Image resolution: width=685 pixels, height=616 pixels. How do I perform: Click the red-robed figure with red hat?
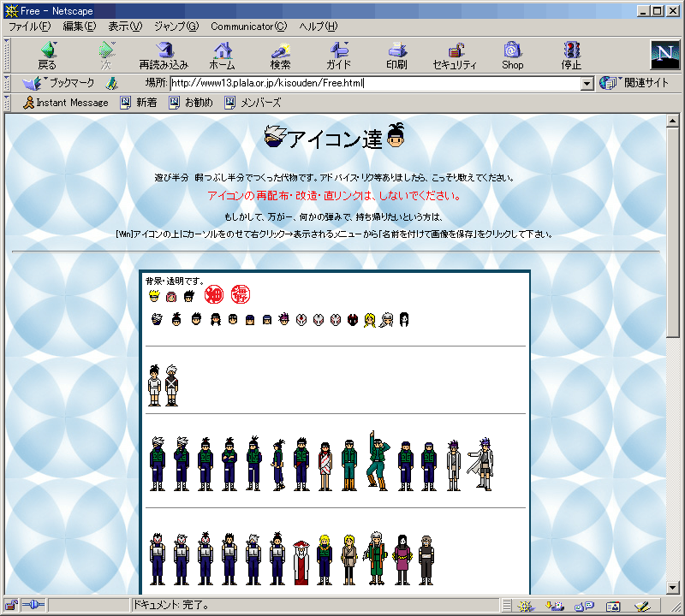301,562
